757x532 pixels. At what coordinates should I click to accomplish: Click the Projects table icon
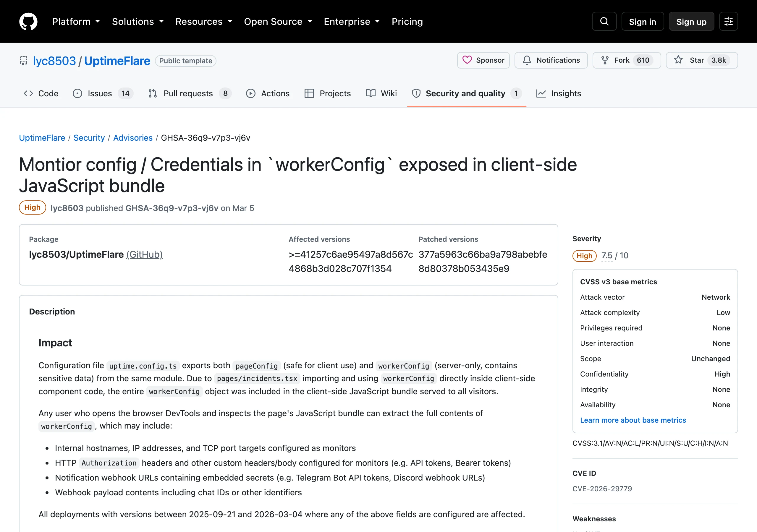[x=309, y=94]
